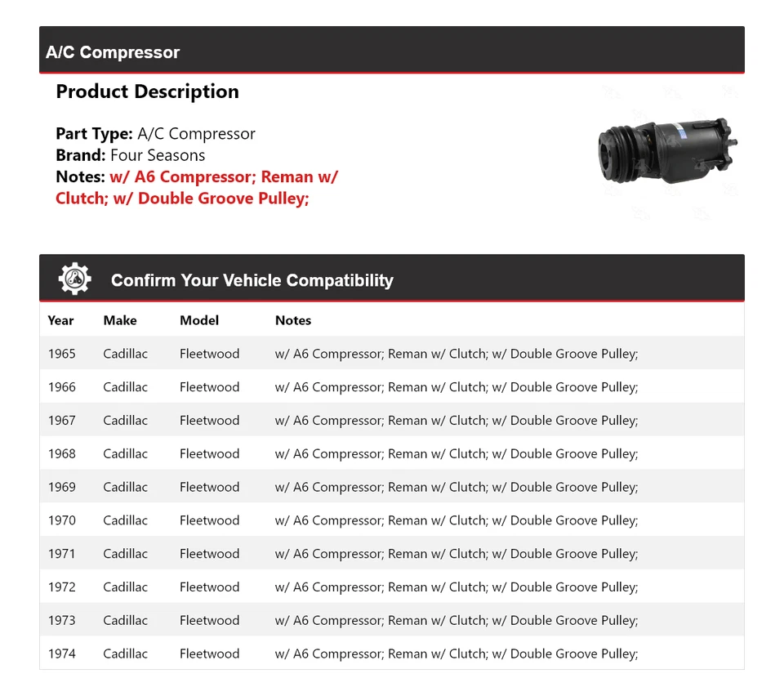Click the notes text in the 1973 row
Screen dimensions: 784x696
(456, 621)
